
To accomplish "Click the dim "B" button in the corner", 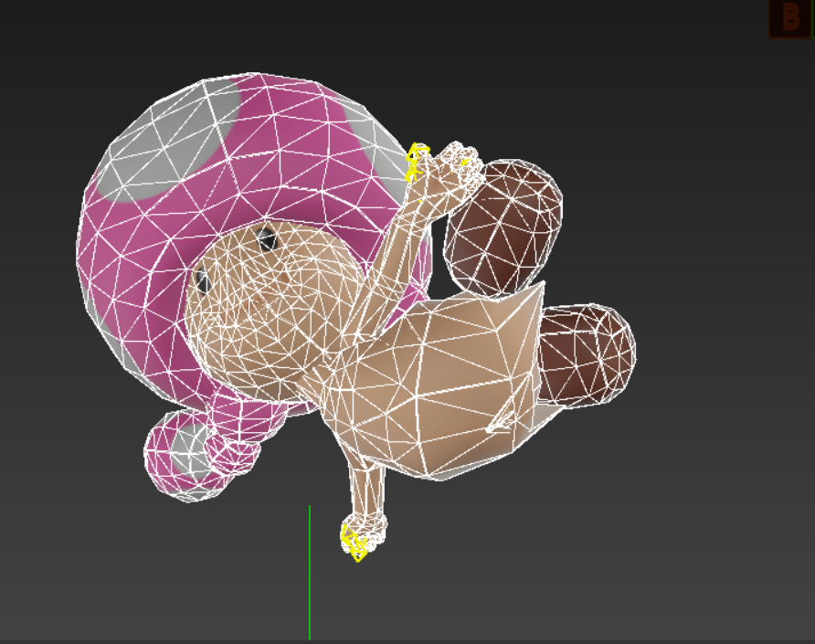I will coord(790,18).
